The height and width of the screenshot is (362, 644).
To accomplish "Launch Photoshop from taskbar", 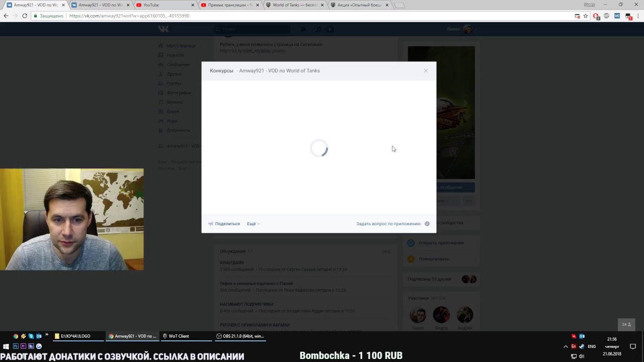I will (x=16, y=346).
